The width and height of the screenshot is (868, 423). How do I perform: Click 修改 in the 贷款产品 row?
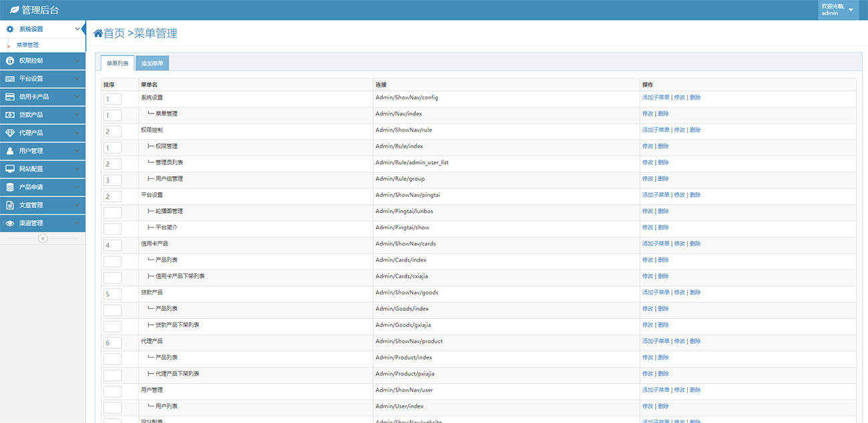coord(680,292)
